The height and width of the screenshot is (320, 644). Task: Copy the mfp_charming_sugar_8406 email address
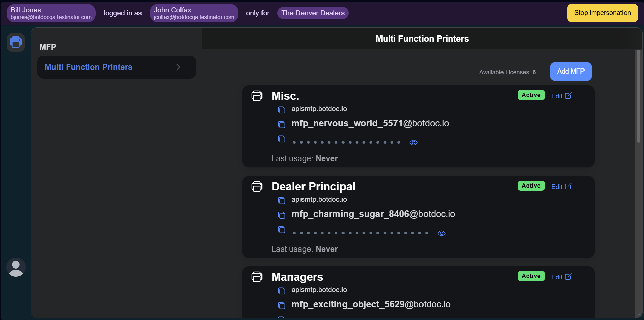281,215
